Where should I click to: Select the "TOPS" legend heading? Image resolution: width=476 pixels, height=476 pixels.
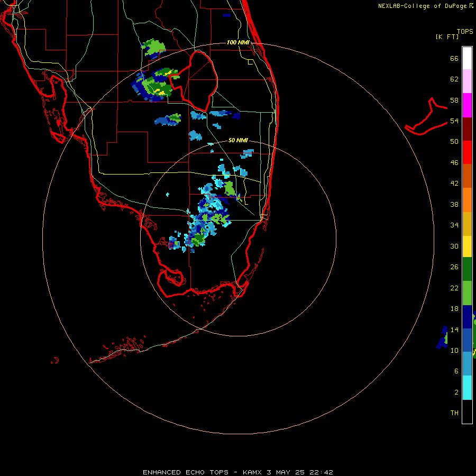(x=465, y=31)
